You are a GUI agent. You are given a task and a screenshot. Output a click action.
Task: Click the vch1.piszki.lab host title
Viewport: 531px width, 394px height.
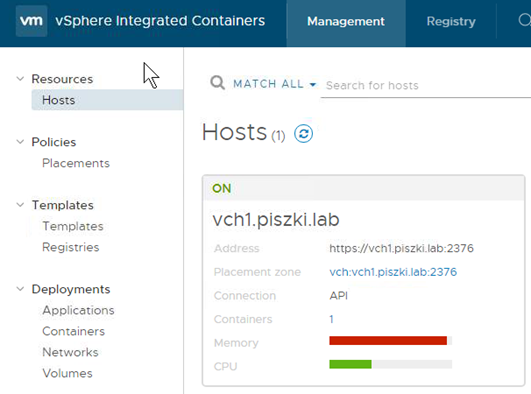[276, 220]
